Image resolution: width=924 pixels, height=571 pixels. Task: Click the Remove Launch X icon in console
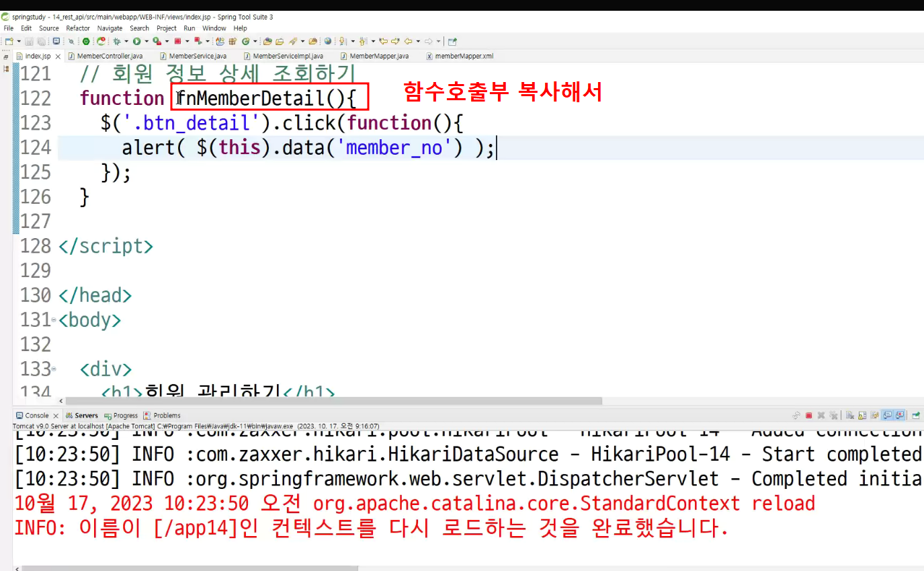click(x=821, y=416)
